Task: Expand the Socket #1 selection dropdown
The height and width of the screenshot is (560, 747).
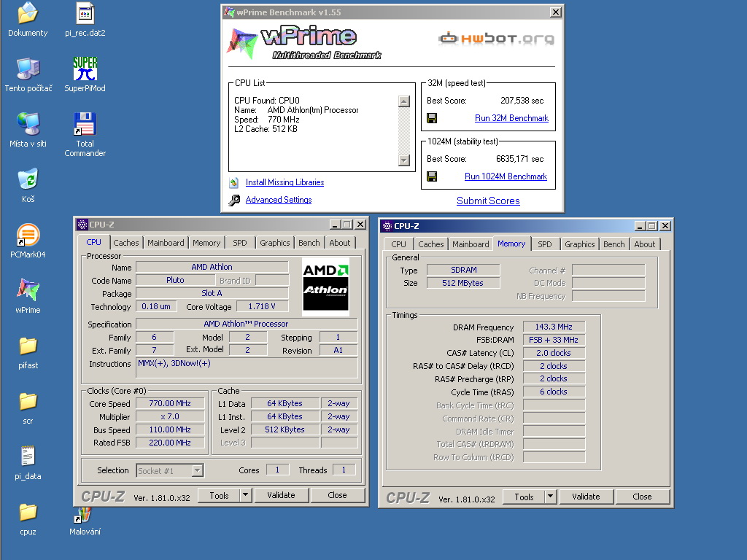Action: pos(197,471)
